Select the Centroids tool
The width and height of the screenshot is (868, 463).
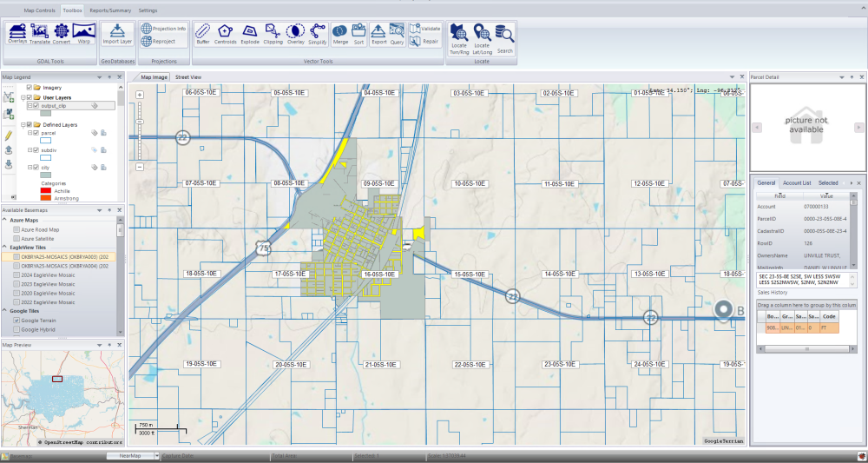tap(226, 34)
